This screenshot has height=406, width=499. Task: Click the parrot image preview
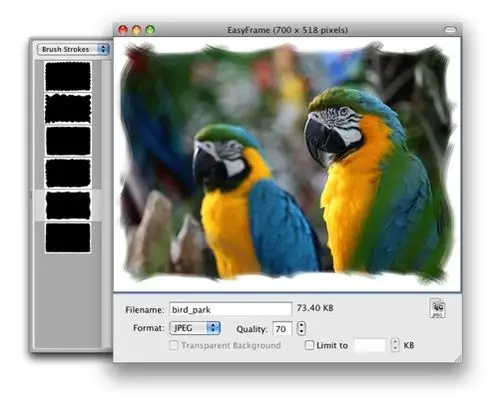click(x=287, y=164)
